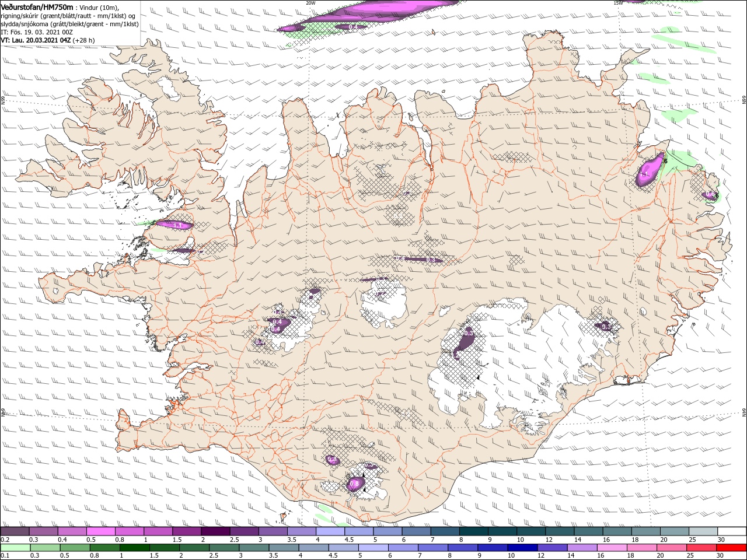Click the Veðurstofan/HM750m title text
The image size is (747, 560).
coord(37,6)
